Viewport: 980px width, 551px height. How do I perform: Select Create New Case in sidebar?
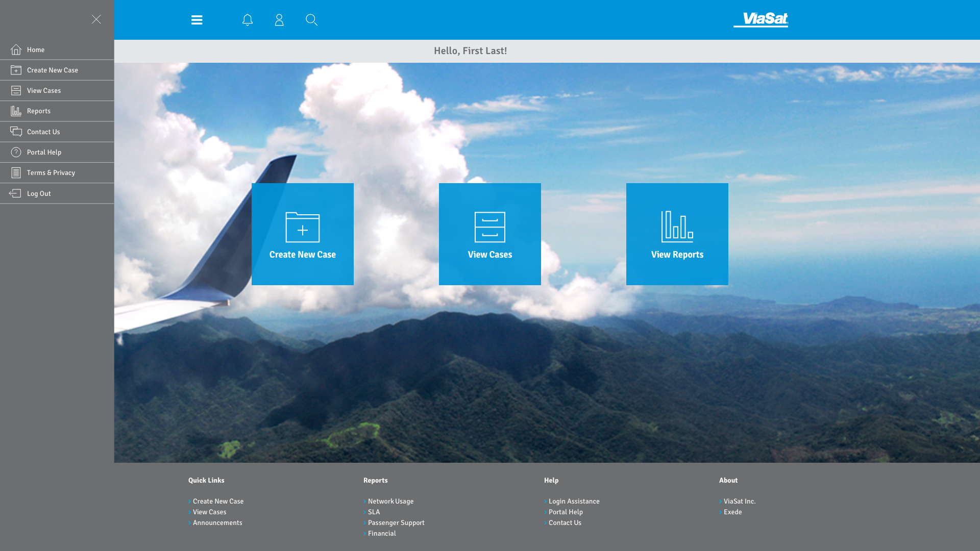pyautogui.click(x=52, y=70)
